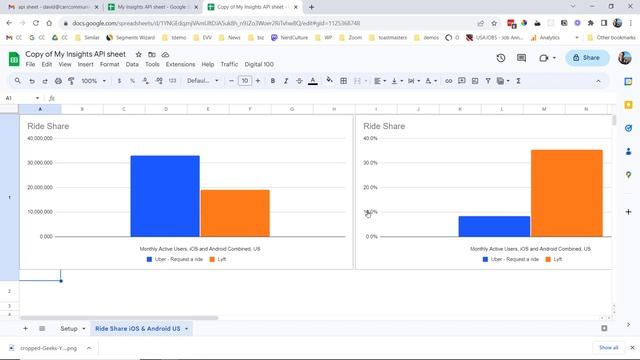Image resolution: width=640 pixels, height=360 pixels.
Task: Click Show all downloads button
Action: [609, 348]
